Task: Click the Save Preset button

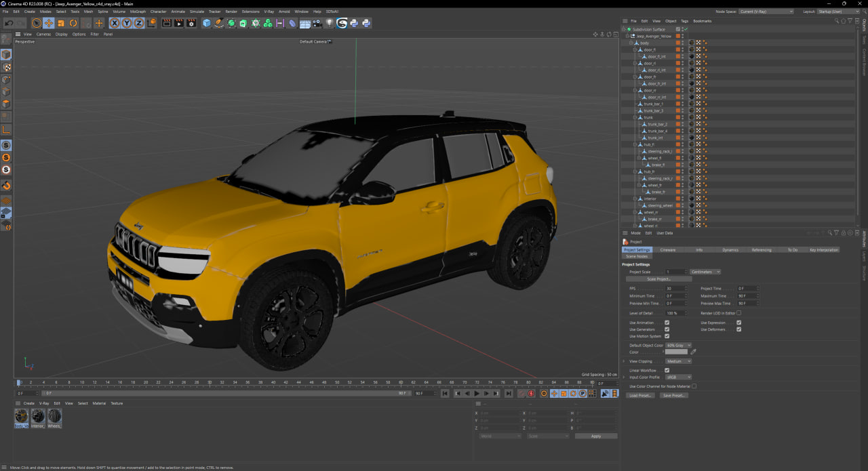Action: [674, 395]
